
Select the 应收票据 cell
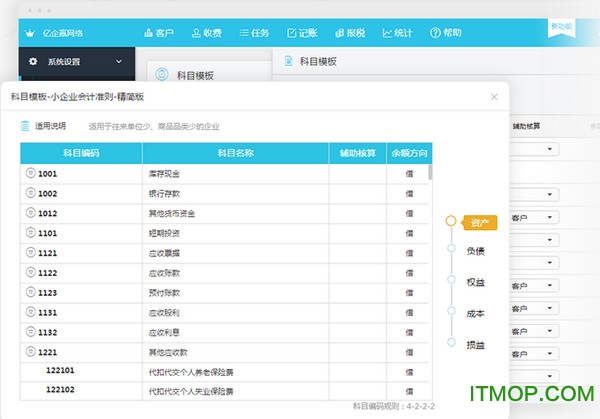pyautogui.click(x=235, y=254)
